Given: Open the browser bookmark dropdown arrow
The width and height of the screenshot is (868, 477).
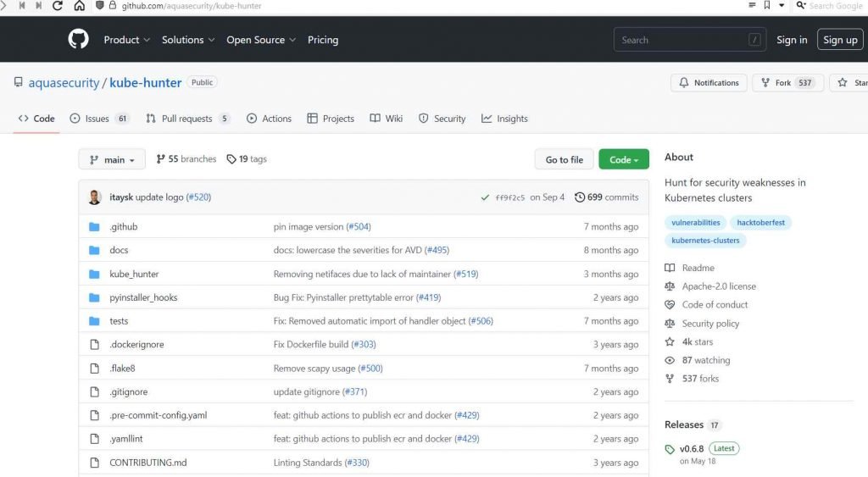Looking at the screenshot, I should point(781,5).
